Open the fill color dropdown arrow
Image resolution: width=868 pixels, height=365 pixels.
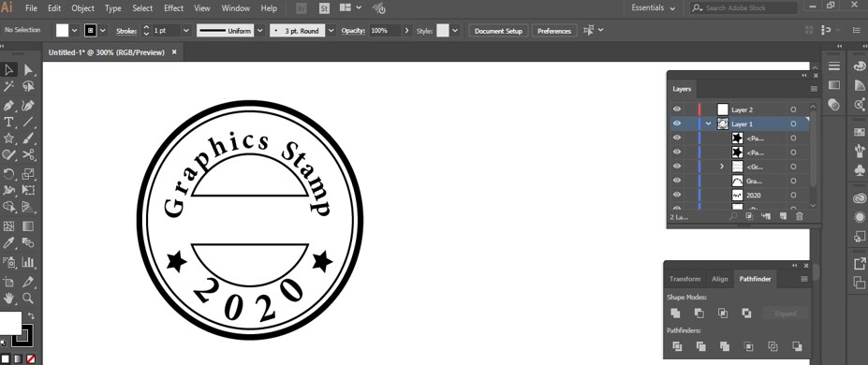(75, 30)
